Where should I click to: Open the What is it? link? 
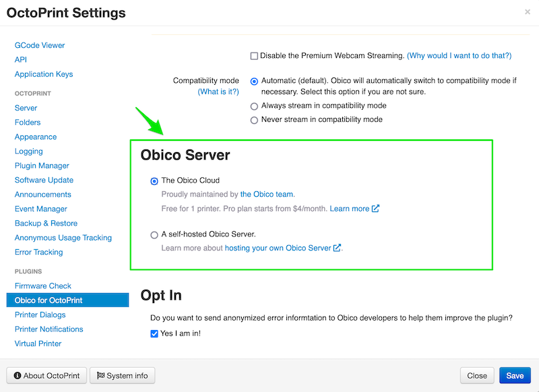coord(218,92)
